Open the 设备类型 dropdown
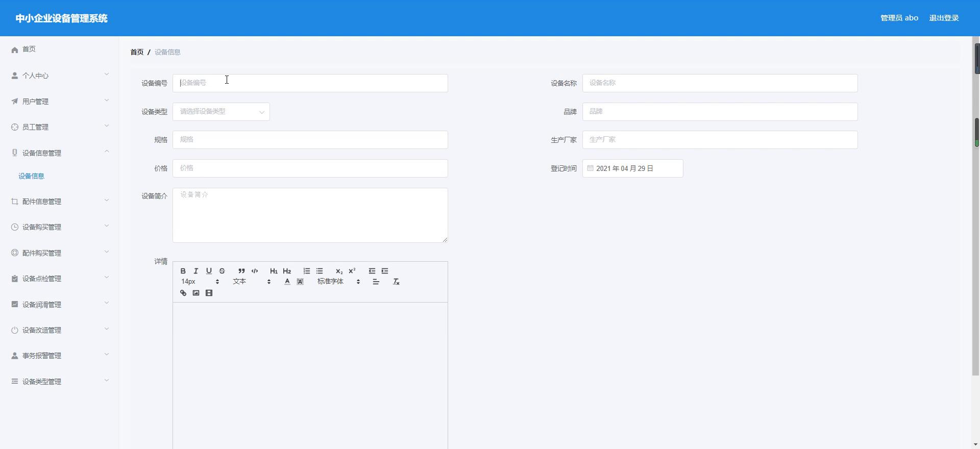Viewport: 980px width, 449px height. click(x=221, y=112)
